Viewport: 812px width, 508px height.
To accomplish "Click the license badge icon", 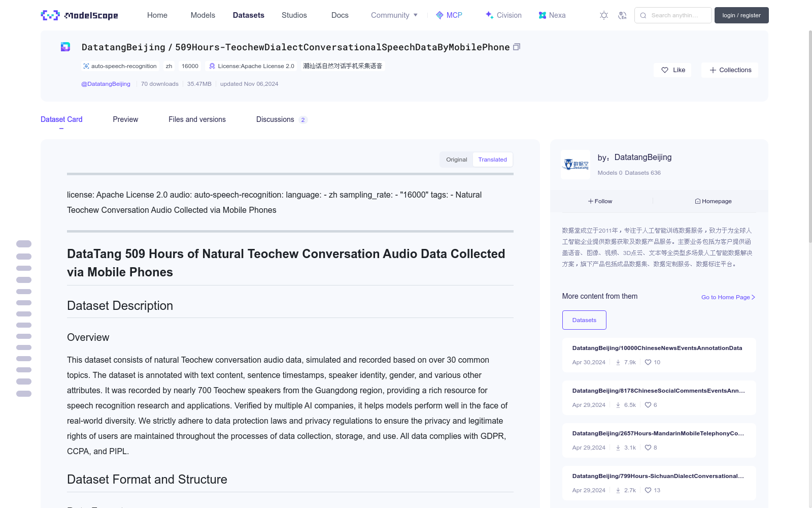I will point(212,66).
